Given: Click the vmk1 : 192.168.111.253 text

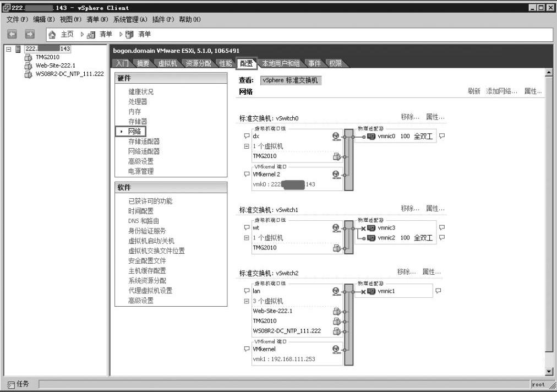Looking at the screenshot, I should coord(284,360).
